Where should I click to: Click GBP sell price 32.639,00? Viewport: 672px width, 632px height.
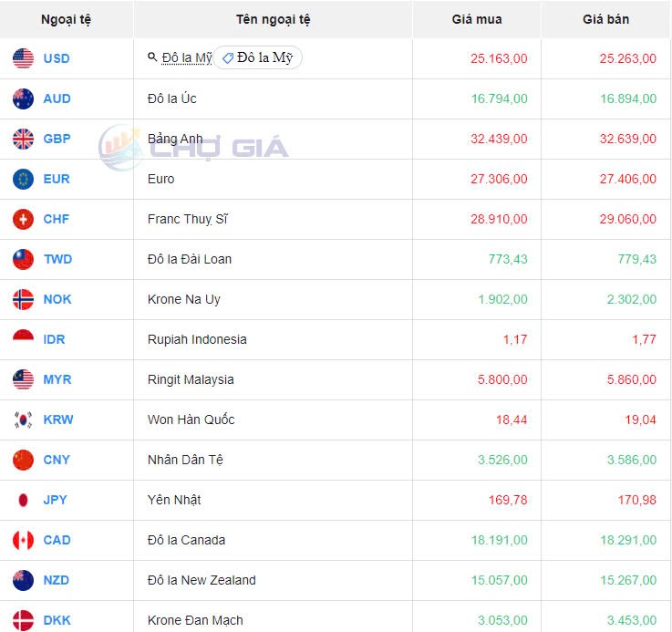628,139
